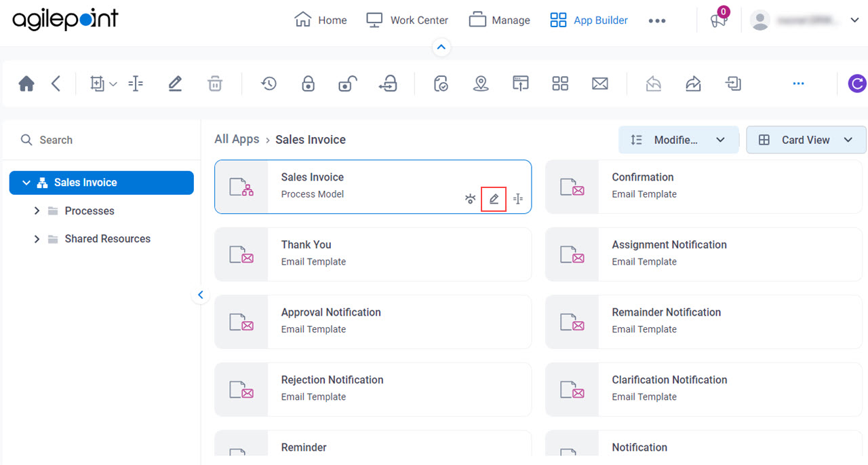Open the Sales Invoice process model card
Viewport: 868px width, 465px height.
pyautogui.click(x=373, y=187)
